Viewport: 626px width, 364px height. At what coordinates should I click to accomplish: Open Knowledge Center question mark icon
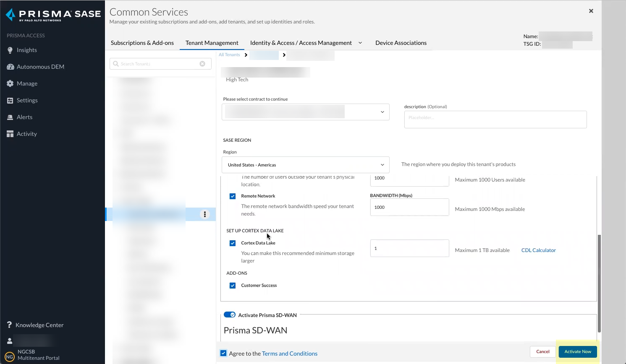click(9, 325)
